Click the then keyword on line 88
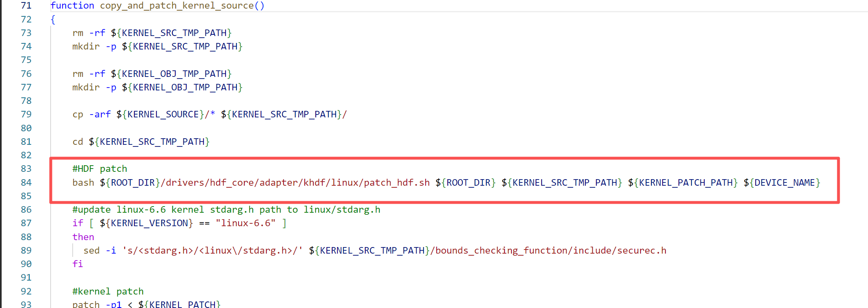Viewport: 868px width, 308px height. tap(83, 237)
